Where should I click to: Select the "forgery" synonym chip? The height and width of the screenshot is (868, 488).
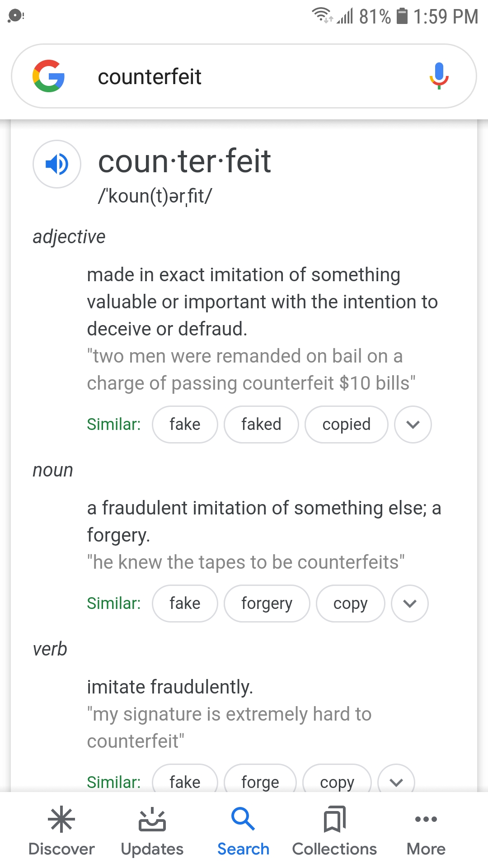267,604
